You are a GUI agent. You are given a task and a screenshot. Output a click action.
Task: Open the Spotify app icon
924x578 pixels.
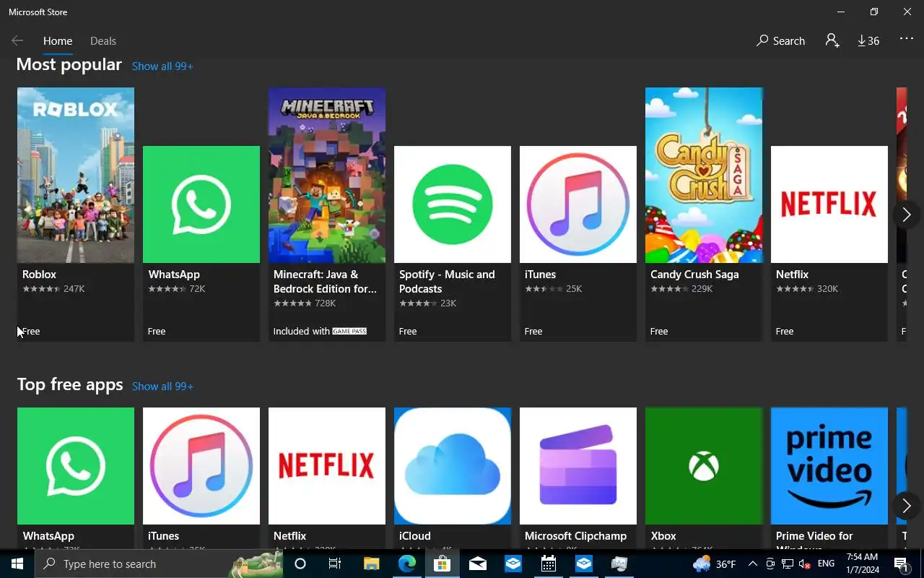453,204
